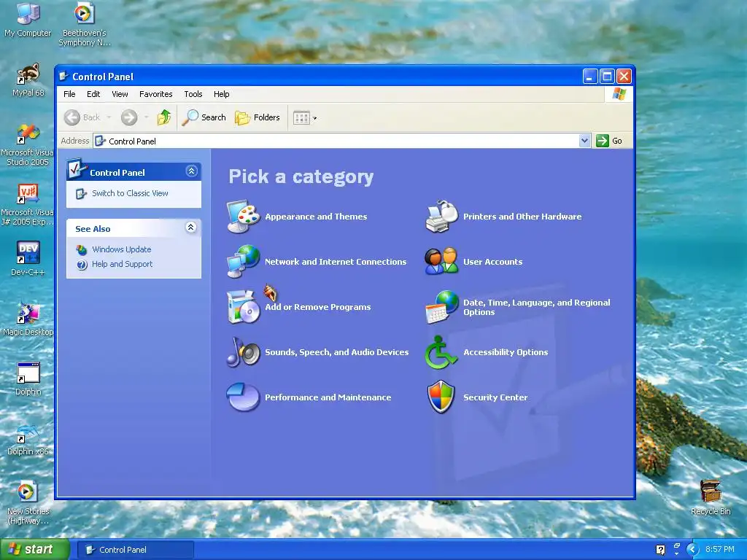Open the Security Center shield icon

[x=441, y=397]
